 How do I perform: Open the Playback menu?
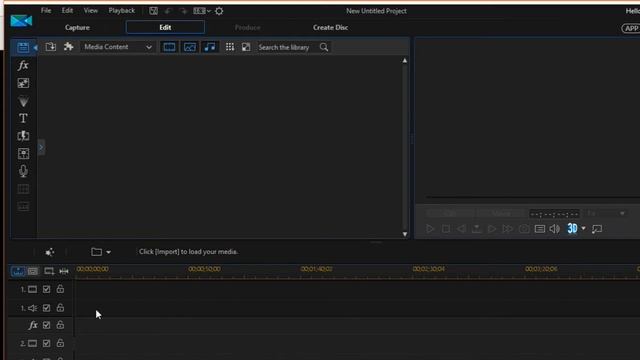pos(122,11)
